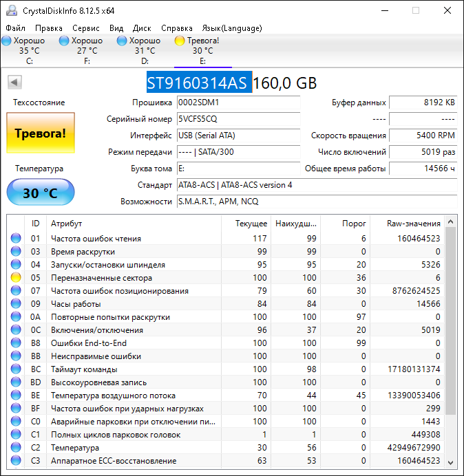The width and height of the screenshot is (464, 476).
Task: Select drive D: status icon
Action: coord(123,41)
